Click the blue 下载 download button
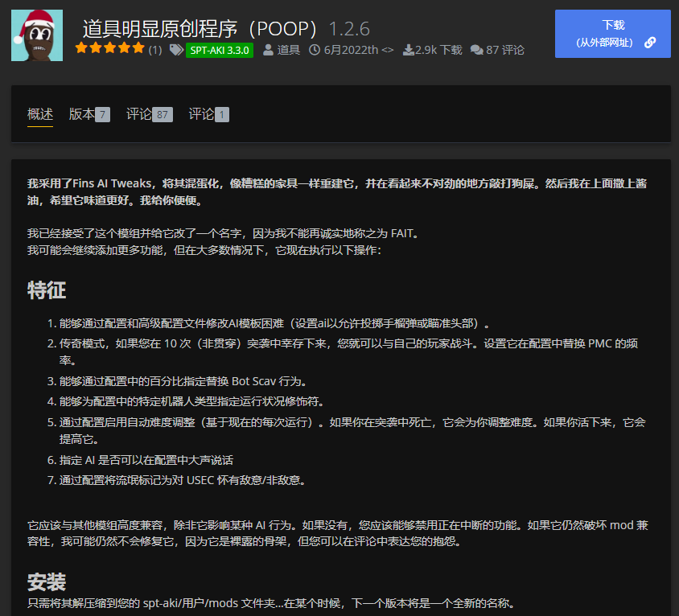The height and width of the screenshot is (616, 679). click(x=612, y=34)
